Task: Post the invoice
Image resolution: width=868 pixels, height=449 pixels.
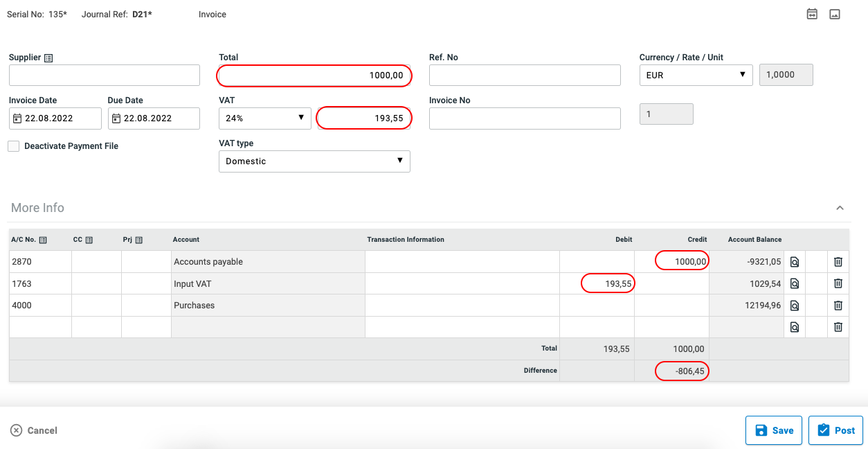Action: click(835, 430)
